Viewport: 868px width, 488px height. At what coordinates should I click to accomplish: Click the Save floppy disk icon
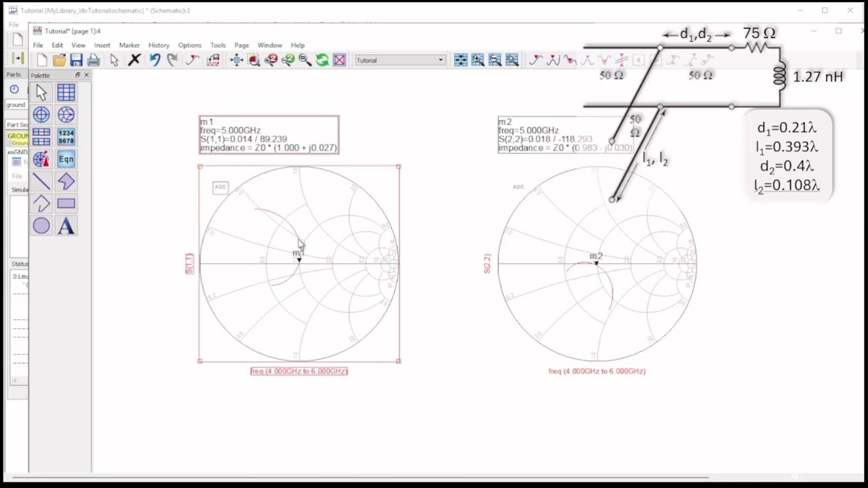[x=76, y=60]
